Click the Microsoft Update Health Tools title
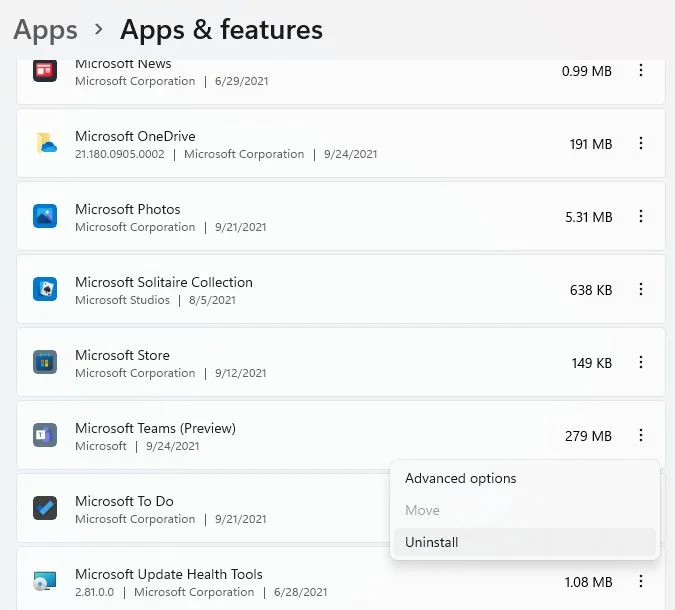675x610 pixels. coord(169,574)
